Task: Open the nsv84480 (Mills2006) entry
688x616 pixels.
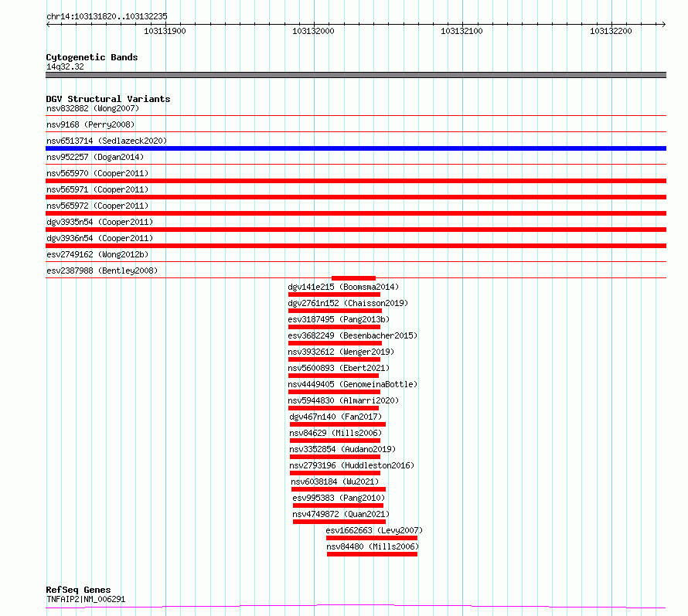Action: 373,546
